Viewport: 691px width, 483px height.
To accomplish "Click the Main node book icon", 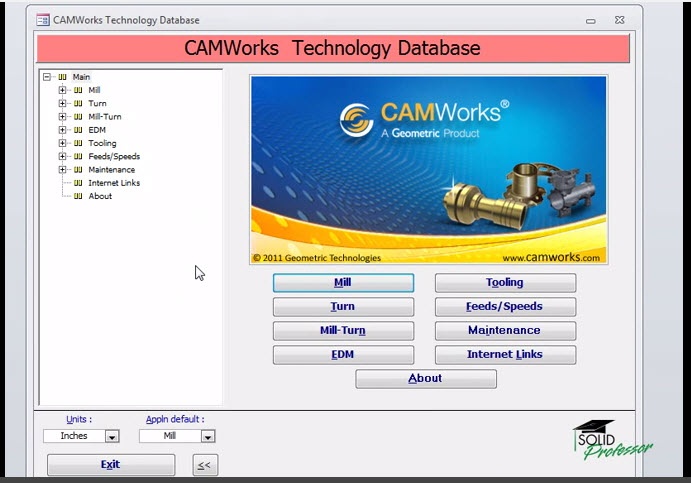I will point(63,77).
